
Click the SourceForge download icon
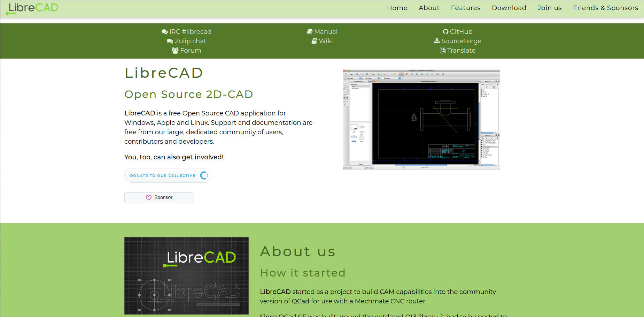[x=436, y=41]
